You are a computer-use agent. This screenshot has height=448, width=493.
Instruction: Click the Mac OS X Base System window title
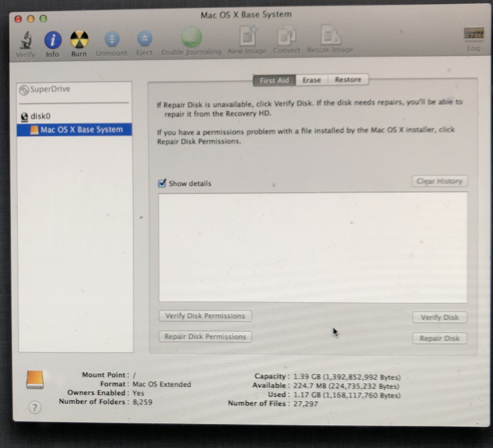(246, 15)
